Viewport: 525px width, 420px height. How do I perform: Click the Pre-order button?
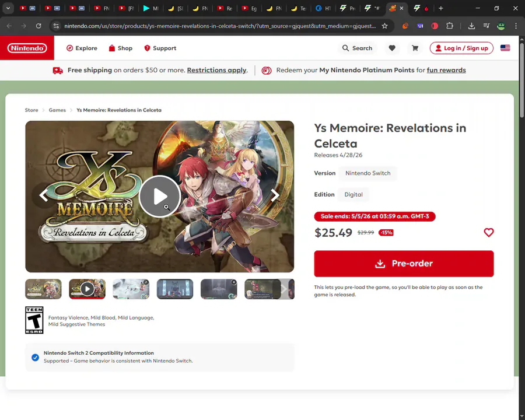[x=404, y=264]
